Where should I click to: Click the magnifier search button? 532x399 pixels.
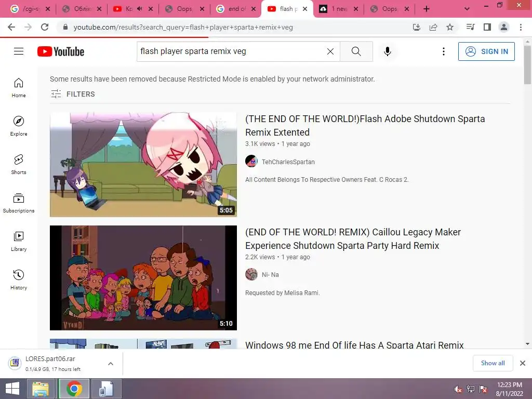tap(356, 51)
